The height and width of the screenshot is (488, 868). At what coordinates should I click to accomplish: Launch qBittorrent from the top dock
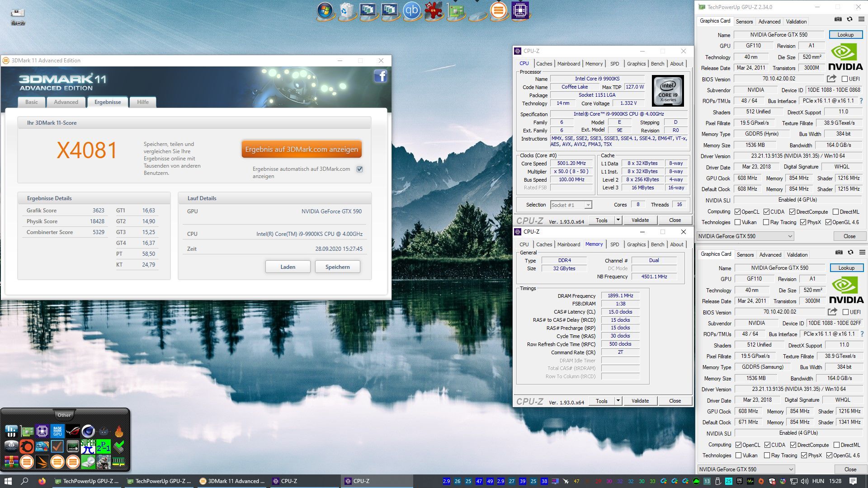[411, 10]
